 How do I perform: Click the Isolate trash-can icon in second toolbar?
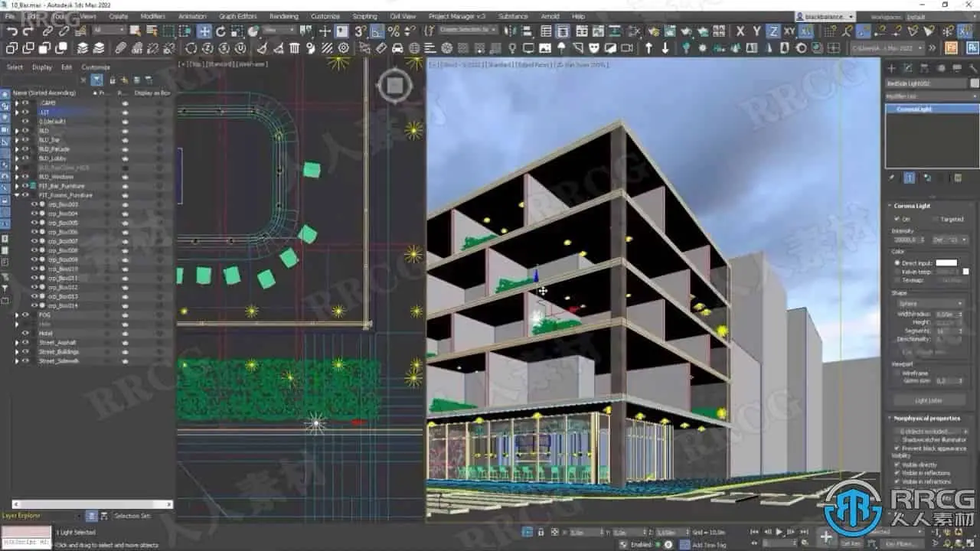[x=294, y=48]
